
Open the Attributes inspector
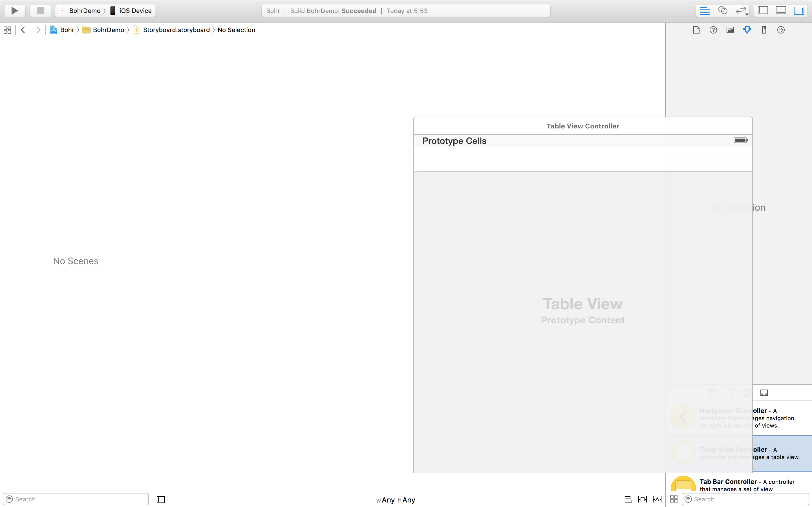point(747,30)
